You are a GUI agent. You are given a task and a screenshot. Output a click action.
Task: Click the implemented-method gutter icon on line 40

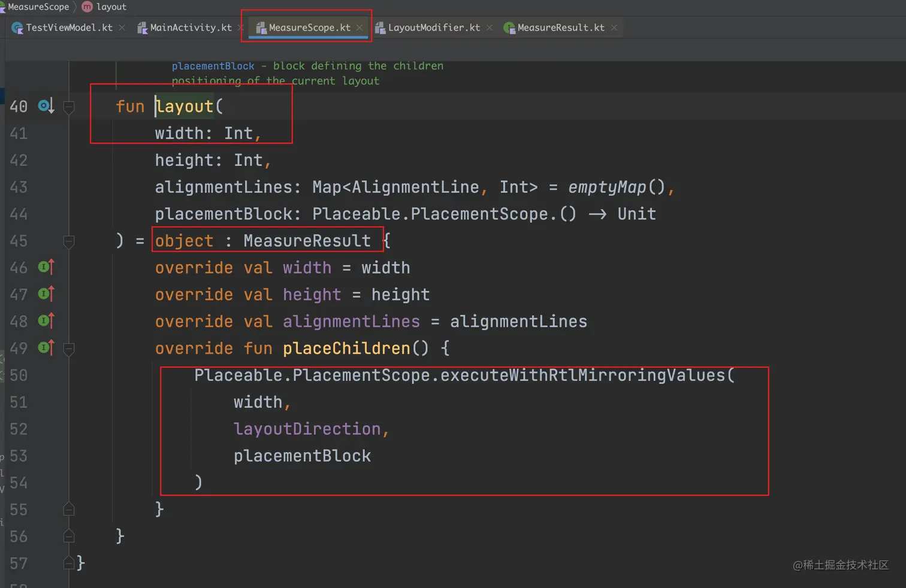tap(46, 106)
